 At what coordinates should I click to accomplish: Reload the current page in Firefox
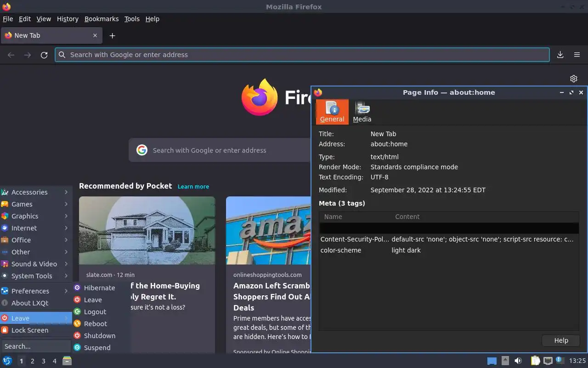pyautogui.click(x=44, y=55)
